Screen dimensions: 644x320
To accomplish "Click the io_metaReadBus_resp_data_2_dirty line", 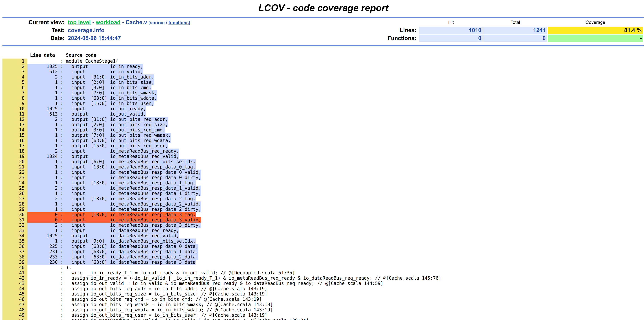I will pos(136,209).
